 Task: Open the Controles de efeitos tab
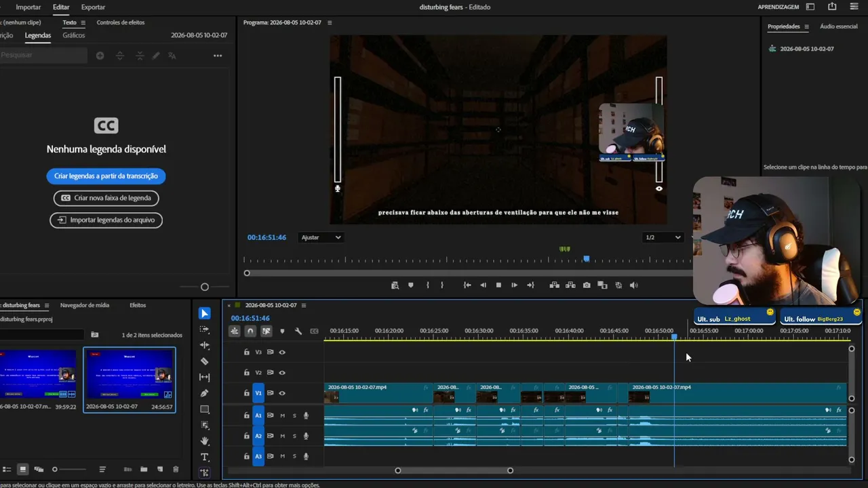(121, 22)
